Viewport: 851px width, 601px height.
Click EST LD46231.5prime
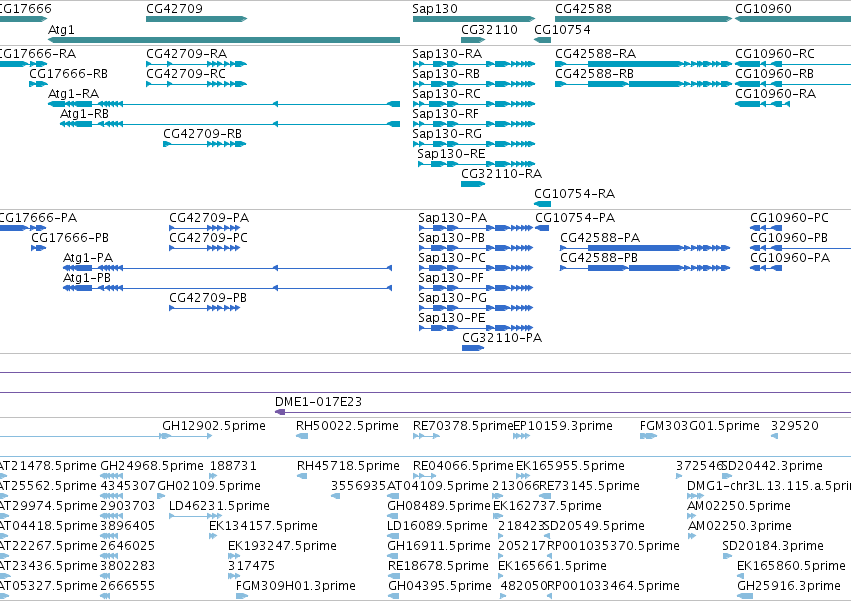click(x=194, y=516)
